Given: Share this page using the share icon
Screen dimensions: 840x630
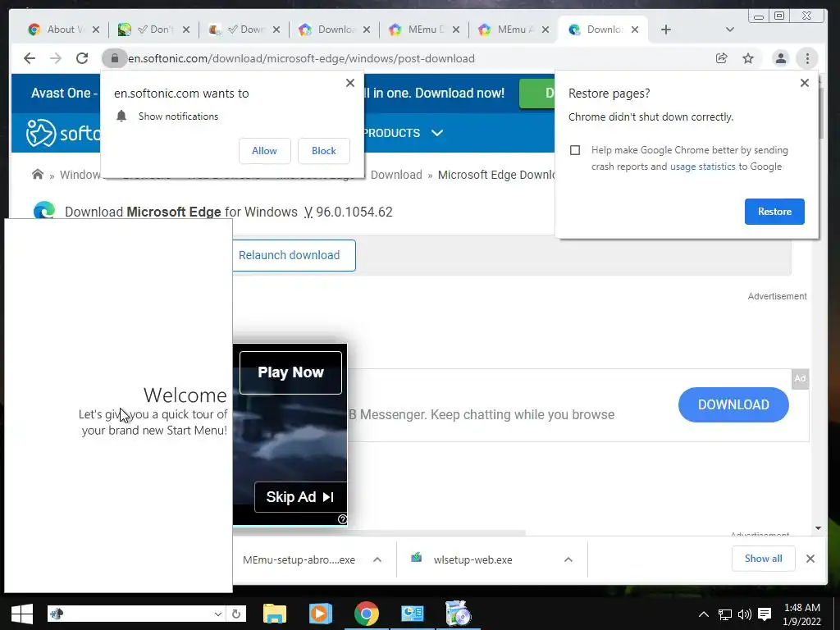Looking at the screenshot, I should coord(722,58).
